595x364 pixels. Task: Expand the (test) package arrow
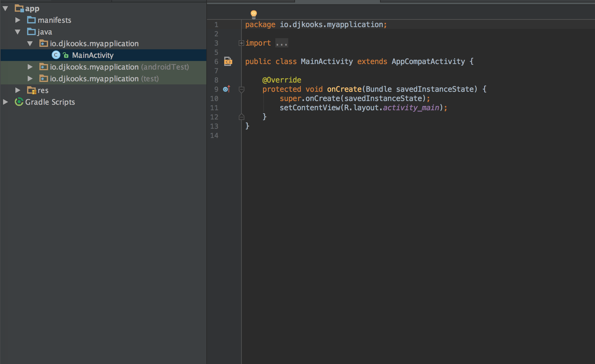tap(30, 79)
